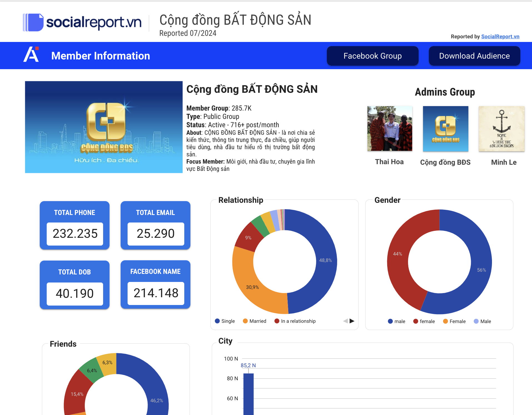
Task: Open the Facebook Group button
Action: pos(372,56)
